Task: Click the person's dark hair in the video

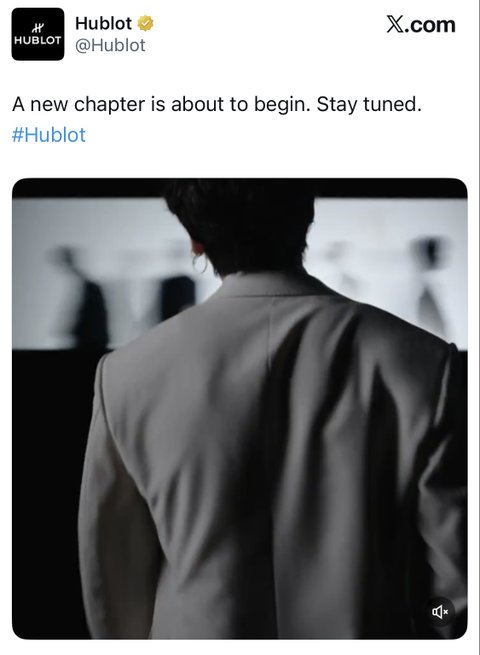Action: (239, 226)
